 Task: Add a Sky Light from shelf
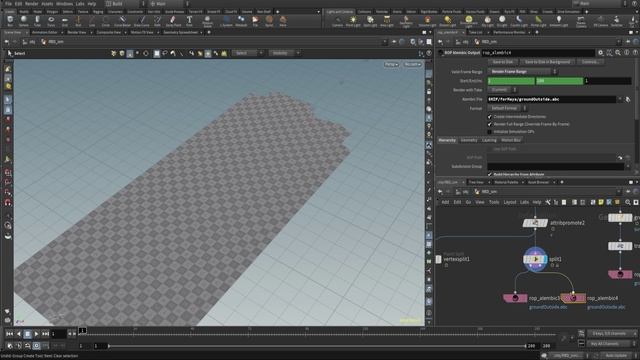click(x=487, y=21)
